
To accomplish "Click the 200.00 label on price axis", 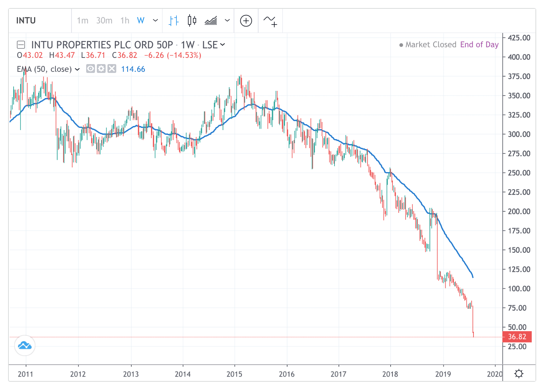I will click(519, 211).
